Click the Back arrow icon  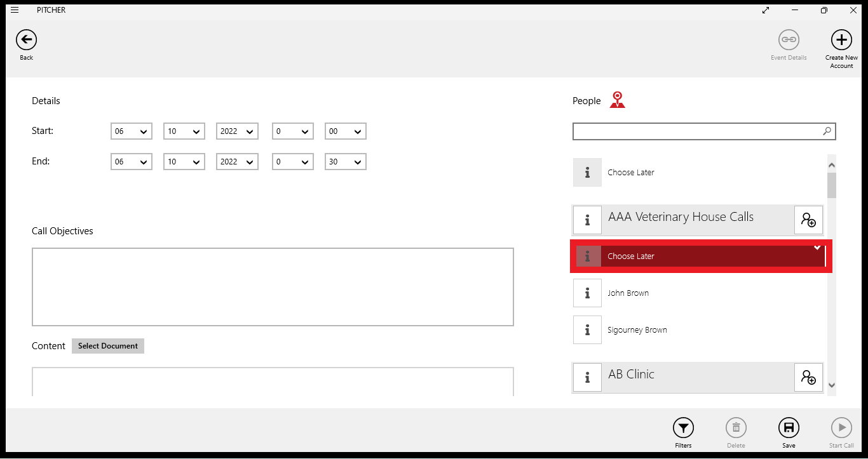pos(26,40)
